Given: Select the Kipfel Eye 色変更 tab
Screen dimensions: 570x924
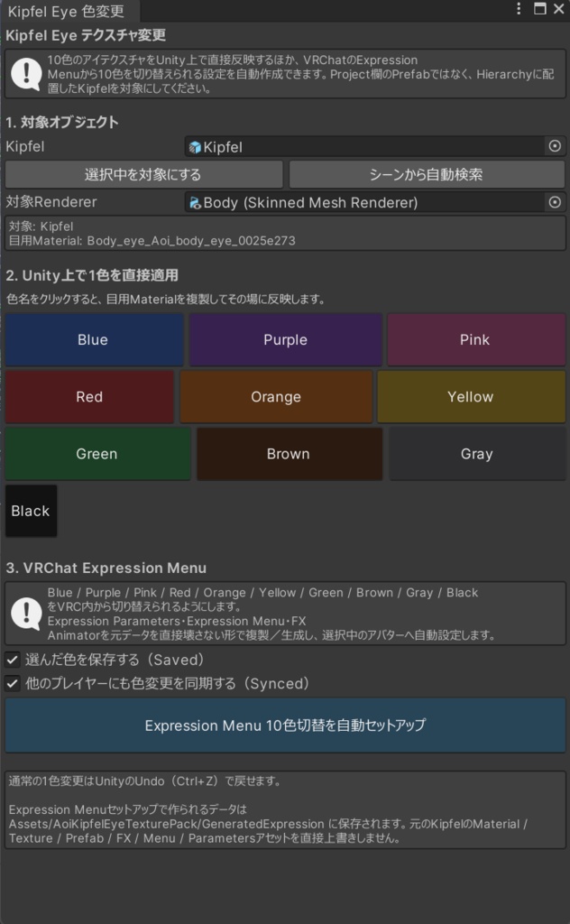Looking at the screenshot, I should point(66,11).
